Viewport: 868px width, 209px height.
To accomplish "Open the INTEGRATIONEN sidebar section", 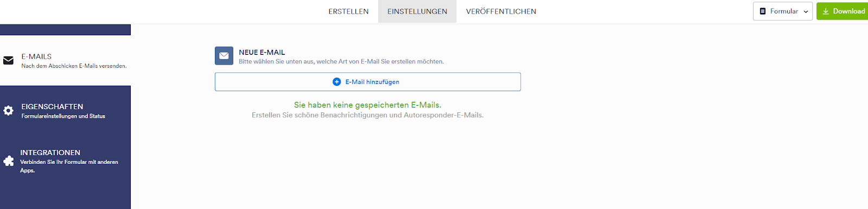I will 65,161.
